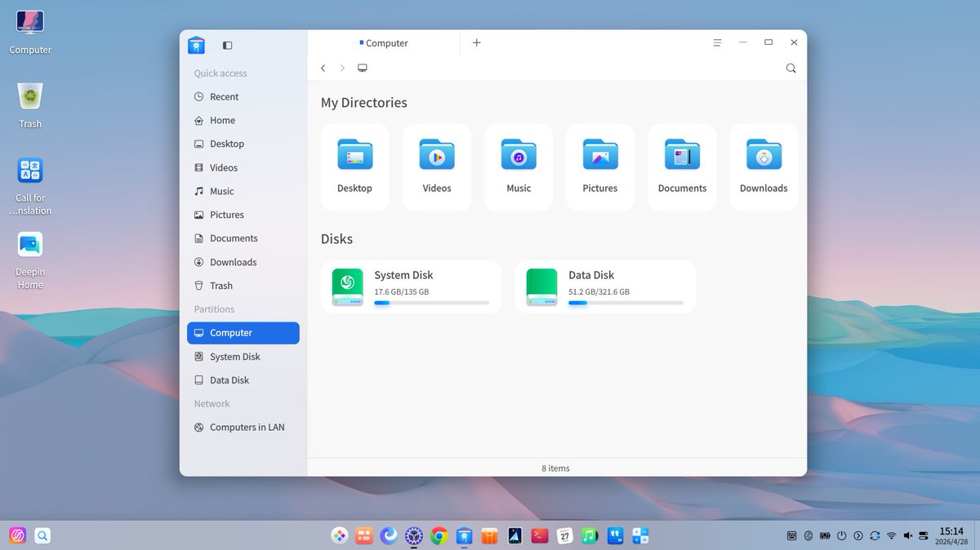Open Data Disk in the sidebar
The height and width of the screenshot is (550, 980).
243,380
